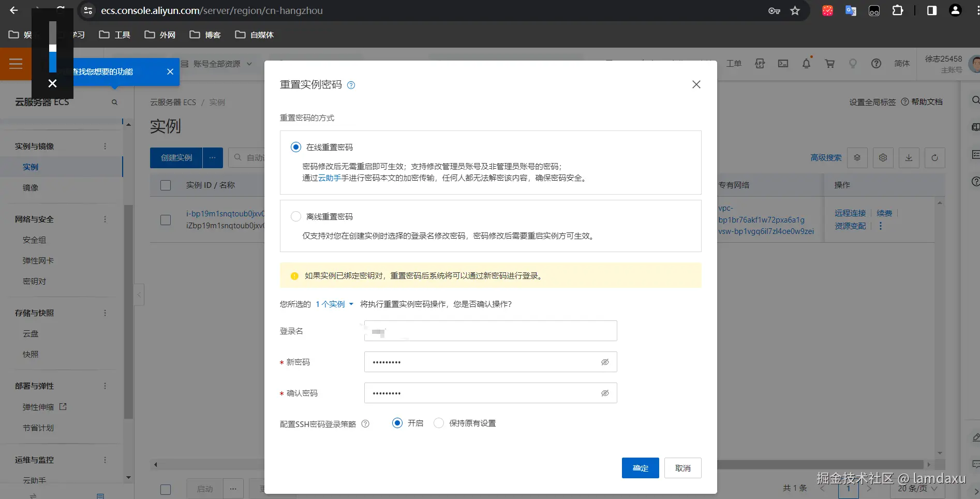Open the 云盘 sidebar item
The height and width of the screenshot is (499, 980).
(31, 333)
